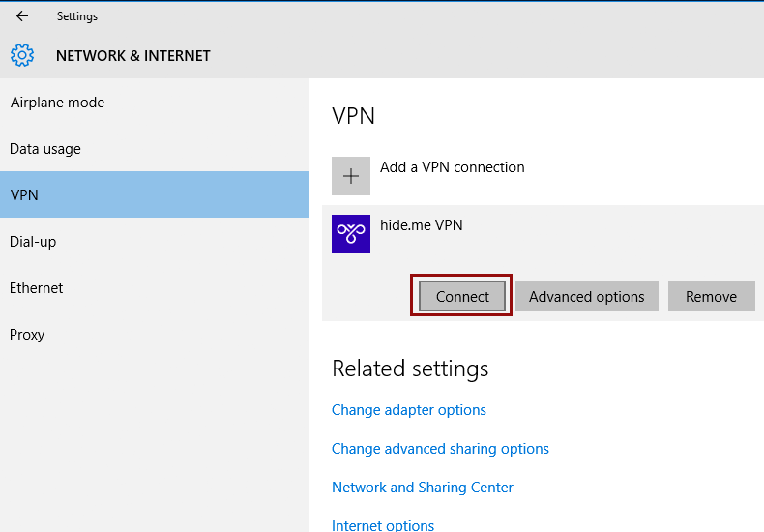Viewport: 764px width, 532px height.
Task: Open Network and Sharing Center link
Action: coord(423,488)
